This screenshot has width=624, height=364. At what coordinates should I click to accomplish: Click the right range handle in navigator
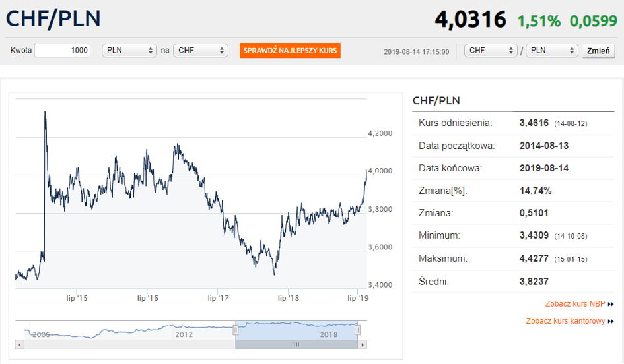pyautogui.click(x=357, y=329)
